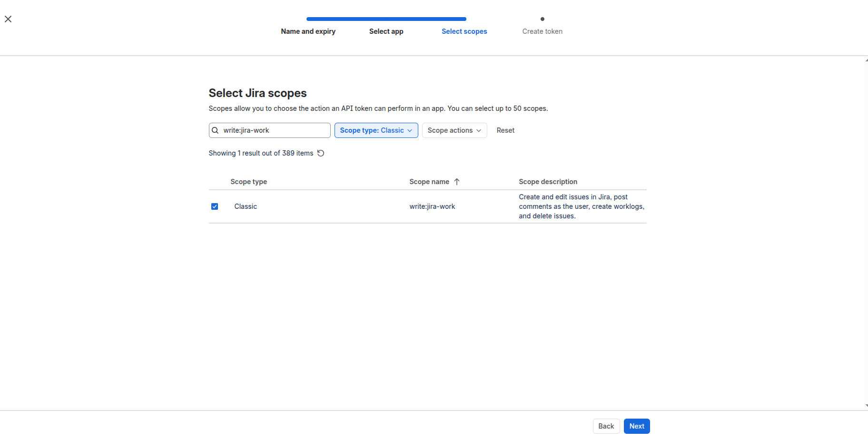Image resolution: width=868 pixels, height=440 pixels.
Task: Click the wizard progress bar
Action: click(x=386, y=19)
